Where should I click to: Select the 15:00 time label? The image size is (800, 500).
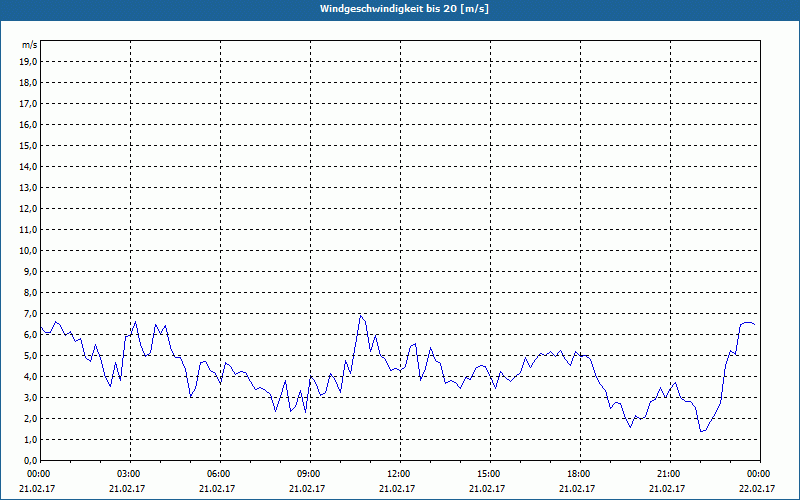point(490,474)
